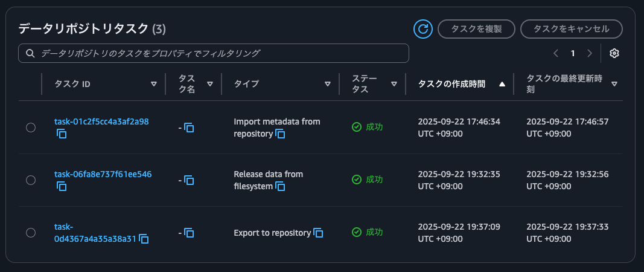
Task: Sort by タスク ID column arrow
Action: 154,84
